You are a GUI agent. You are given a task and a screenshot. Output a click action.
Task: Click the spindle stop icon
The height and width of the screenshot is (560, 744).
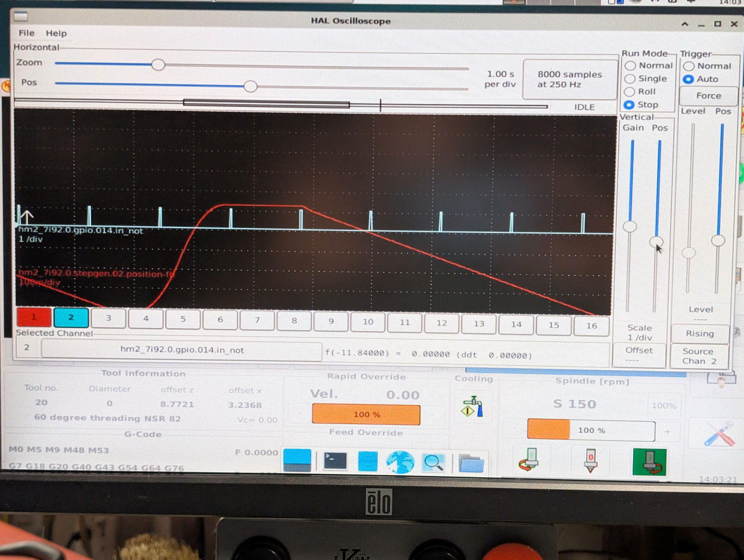pyautogui.click(x=590, y=461)
